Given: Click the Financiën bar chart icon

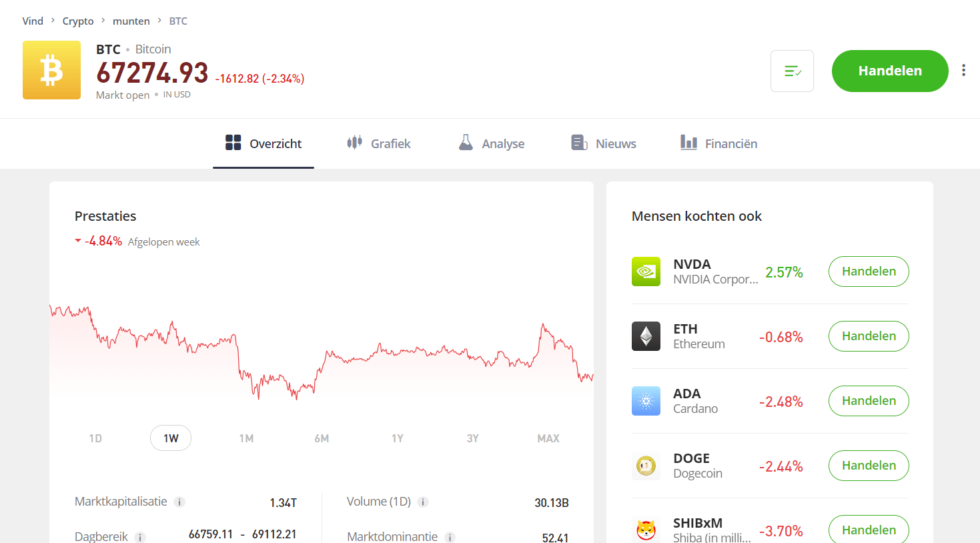Looking at the screenshot, I should (x=688, y=142).
